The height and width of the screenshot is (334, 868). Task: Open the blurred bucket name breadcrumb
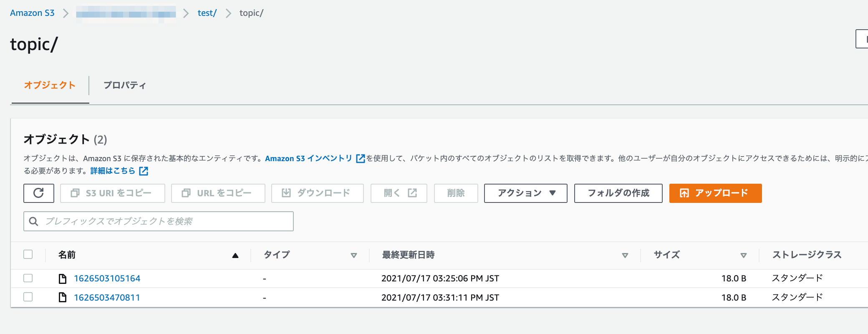126,13
